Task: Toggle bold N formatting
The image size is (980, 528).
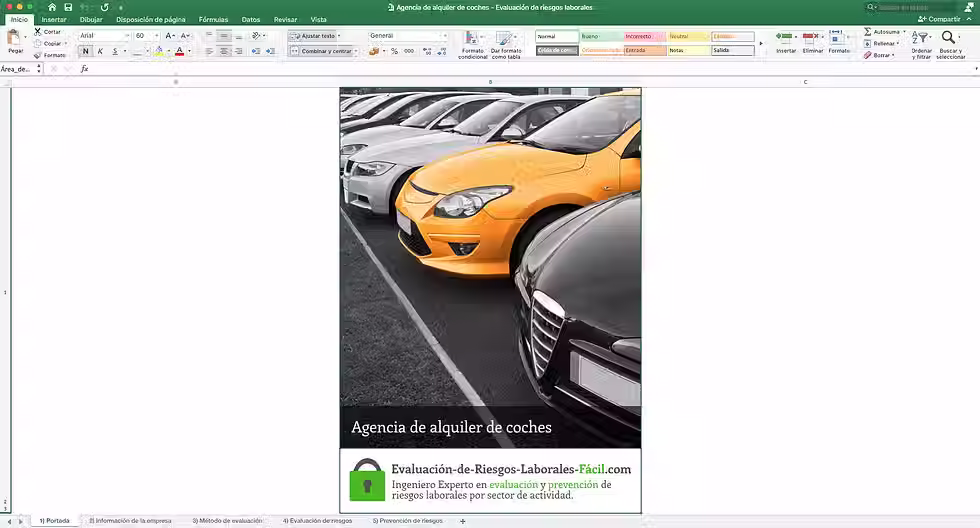Action: click(x=86, y=51)
